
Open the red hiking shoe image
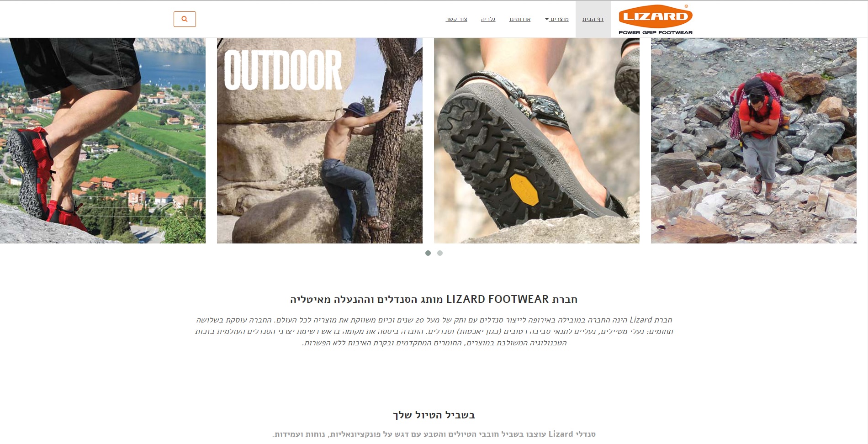[103, 141]
